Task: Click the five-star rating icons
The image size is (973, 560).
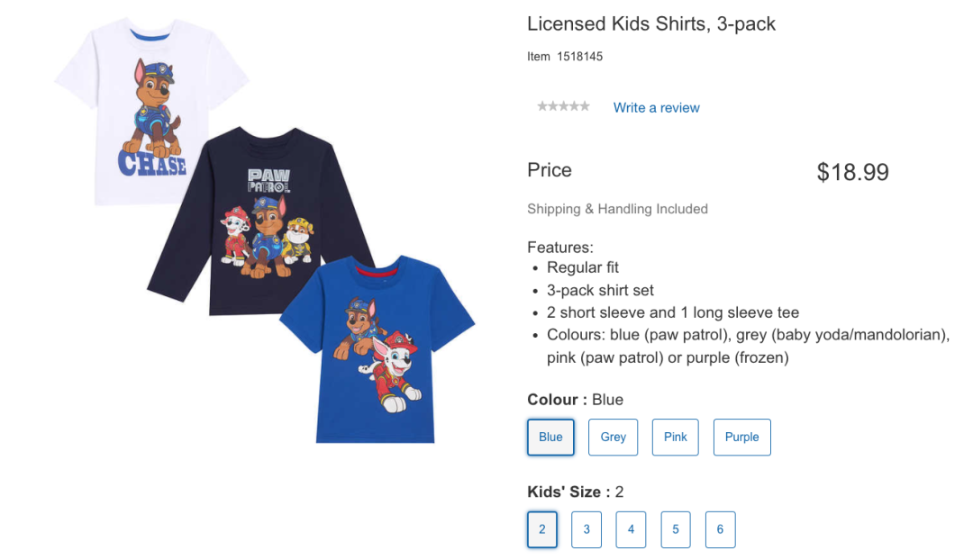Action: (563, 106)
